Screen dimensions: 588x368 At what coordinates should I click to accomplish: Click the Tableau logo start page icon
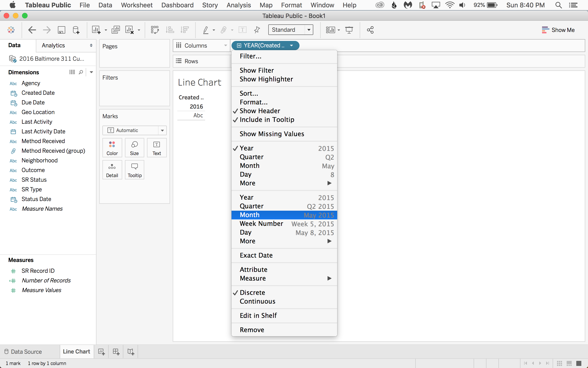tap(11, 30)
